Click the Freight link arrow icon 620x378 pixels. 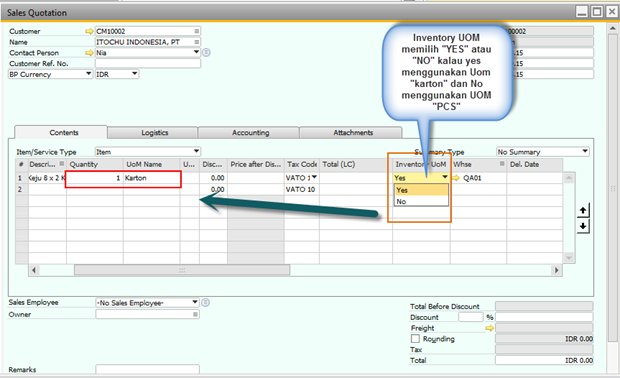(x=490, y=328)
